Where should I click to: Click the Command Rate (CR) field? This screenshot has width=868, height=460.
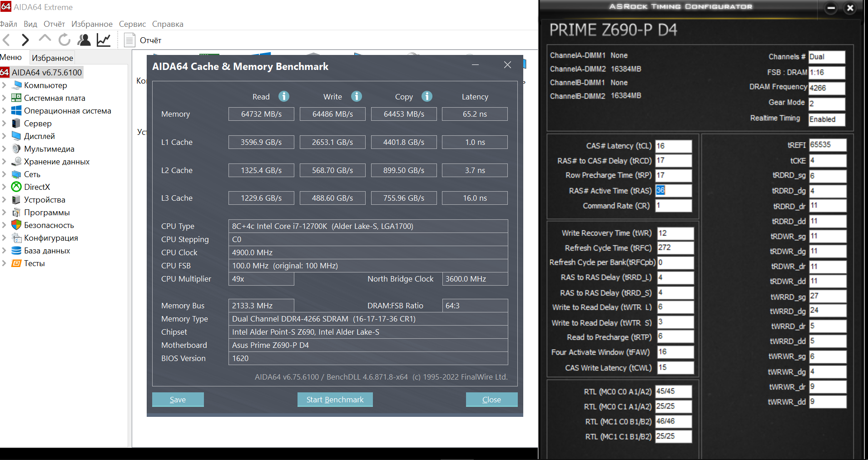pyautogui.click(x=673, y=206)
